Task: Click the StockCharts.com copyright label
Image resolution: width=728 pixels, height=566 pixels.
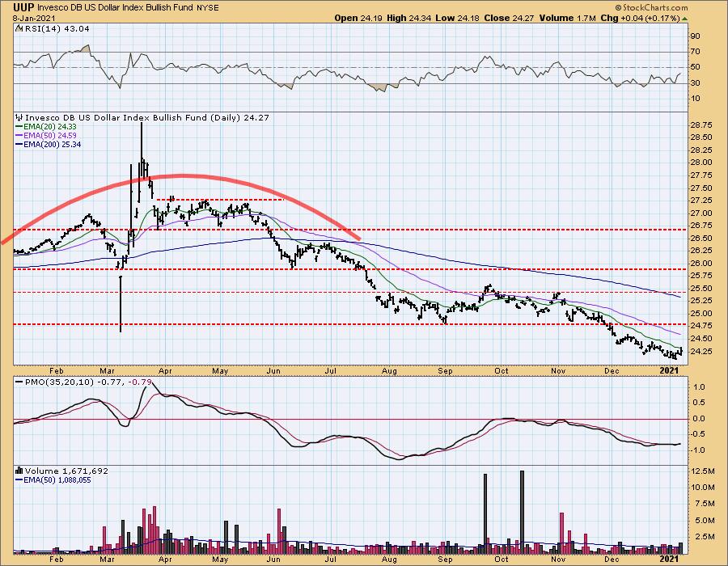Action: pyautogui.click(x=651, y=8)
